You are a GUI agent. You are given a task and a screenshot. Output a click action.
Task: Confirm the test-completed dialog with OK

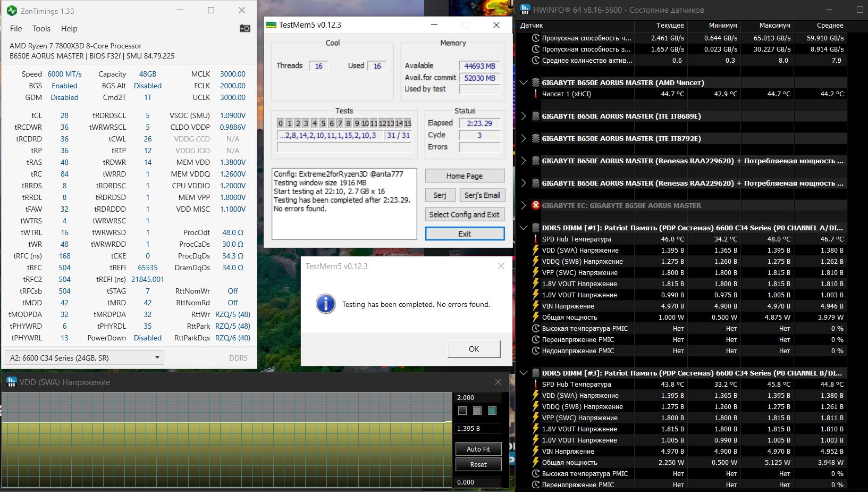(474, 349)
